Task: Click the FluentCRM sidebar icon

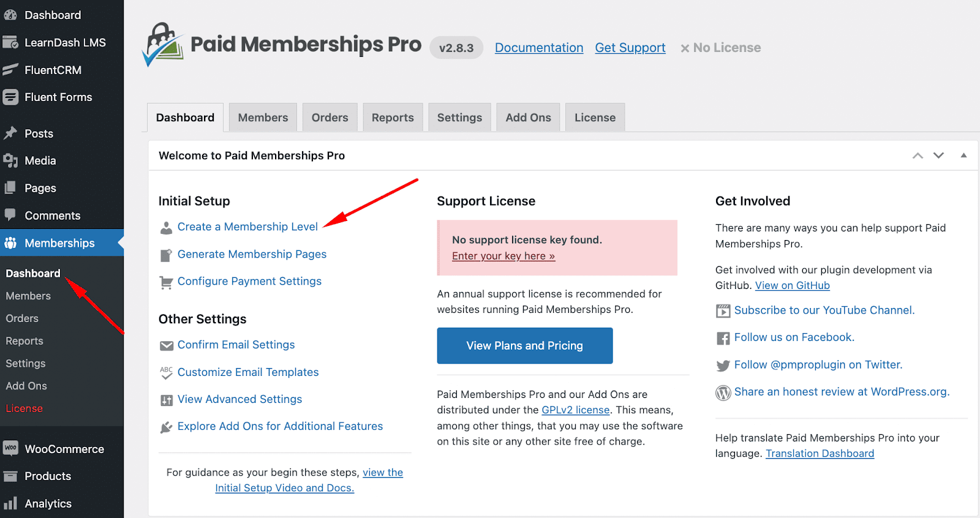Action: 10,70
